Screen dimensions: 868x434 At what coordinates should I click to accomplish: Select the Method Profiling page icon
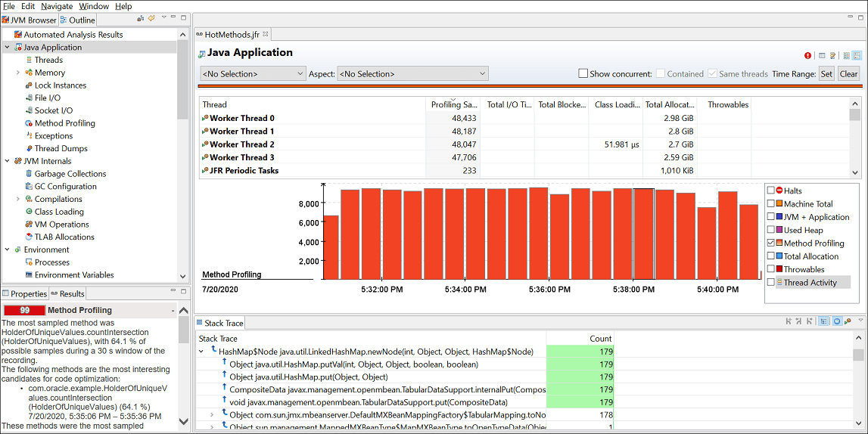(30, 123)
